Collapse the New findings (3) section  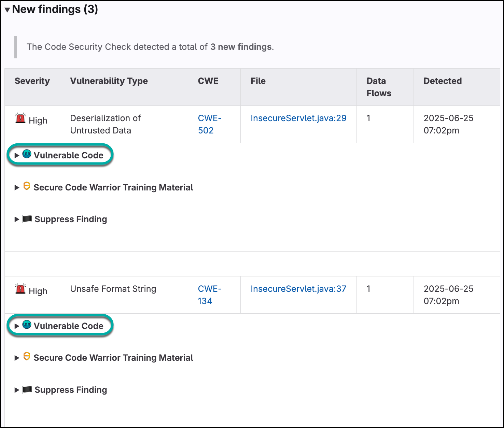(x=7, y=10)
